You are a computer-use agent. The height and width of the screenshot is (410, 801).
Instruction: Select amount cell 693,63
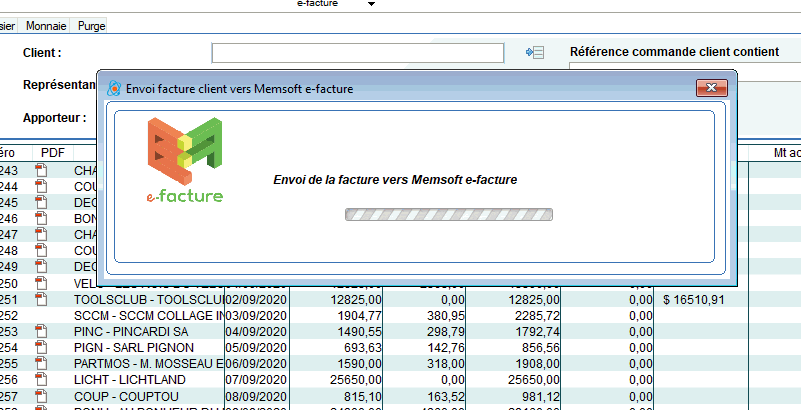pyautogui.click(x=336, y=348)
